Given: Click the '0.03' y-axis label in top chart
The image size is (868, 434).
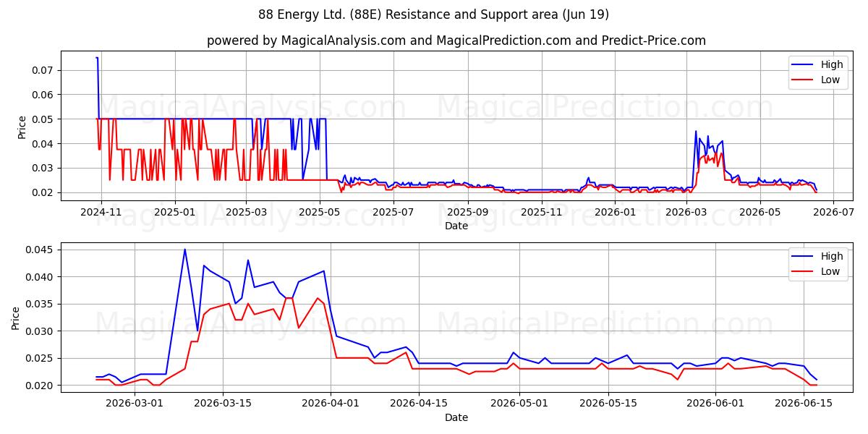Looking at the screenshot, I should coord(43,169).
